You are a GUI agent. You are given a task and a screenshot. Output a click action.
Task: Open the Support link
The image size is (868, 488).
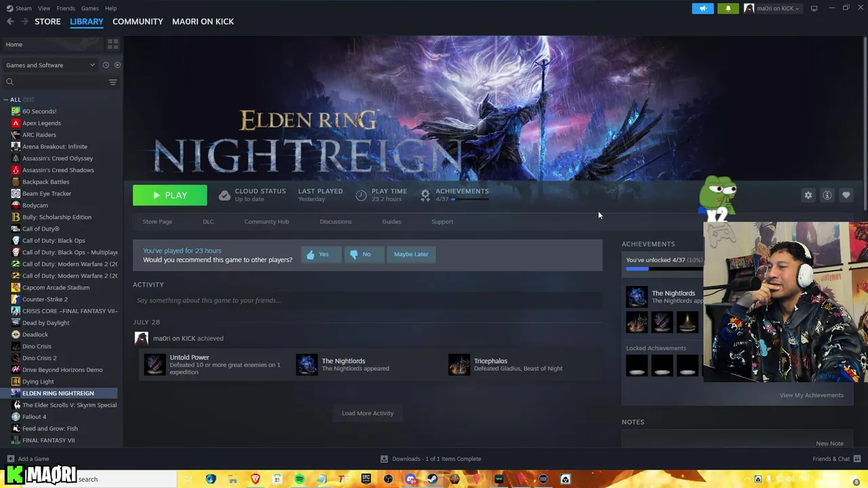[x=442, y=222]
